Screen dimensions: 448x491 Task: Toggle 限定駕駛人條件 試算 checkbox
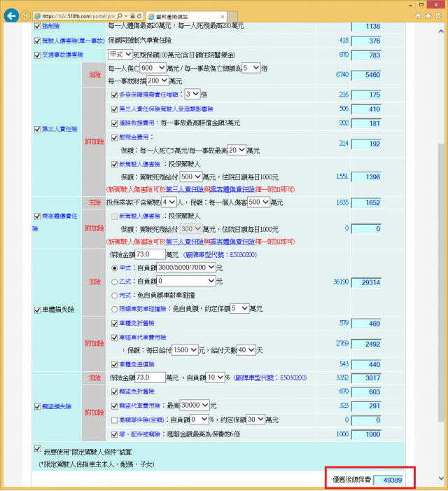tap(37, 449)
